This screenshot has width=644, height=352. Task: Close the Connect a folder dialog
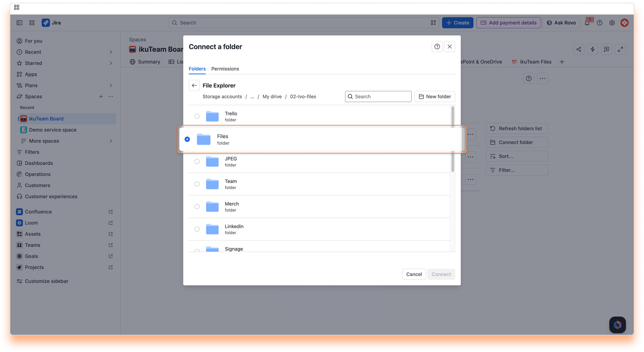[450, 47]
